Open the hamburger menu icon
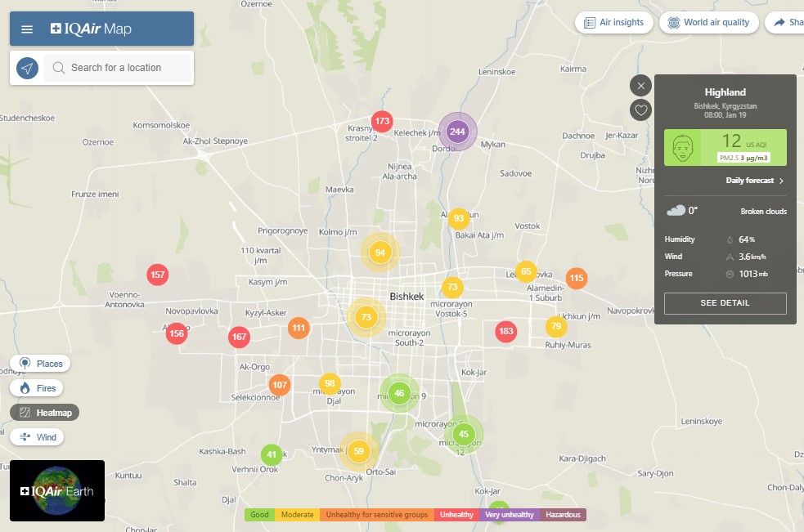804x532 pixels. [x=27, y=29]
